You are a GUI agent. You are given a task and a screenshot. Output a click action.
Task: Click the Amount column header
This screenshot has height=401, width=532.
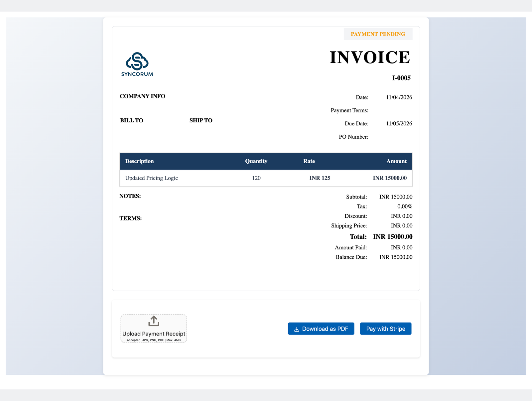[x=396, y=161]
